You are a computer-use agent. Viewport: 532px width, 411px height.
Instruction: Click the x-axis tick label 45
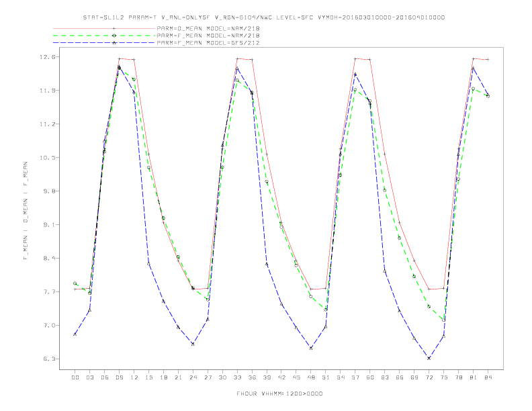(x=296, y=377)
